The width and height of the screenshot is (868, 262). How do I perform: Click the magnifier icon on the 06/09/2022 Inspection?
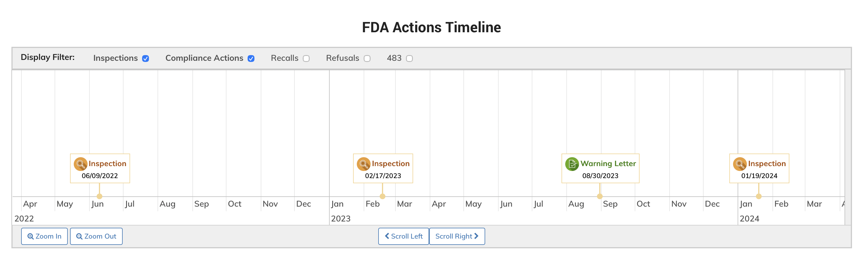(x=80, y=164)
